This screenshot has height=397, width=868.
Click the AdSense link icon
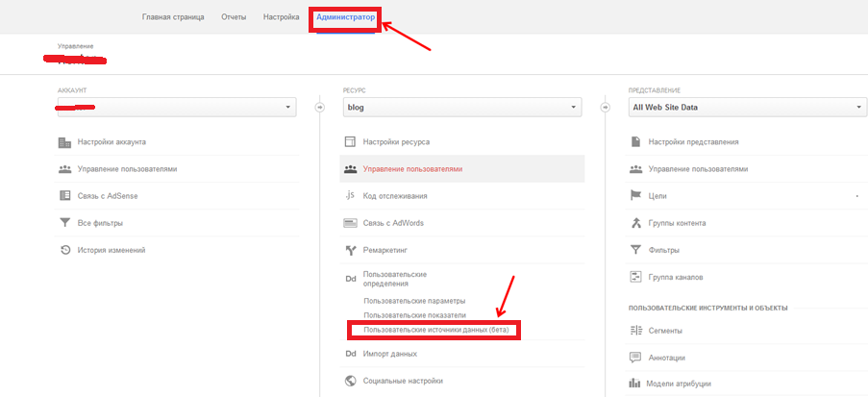coord(64,196)
